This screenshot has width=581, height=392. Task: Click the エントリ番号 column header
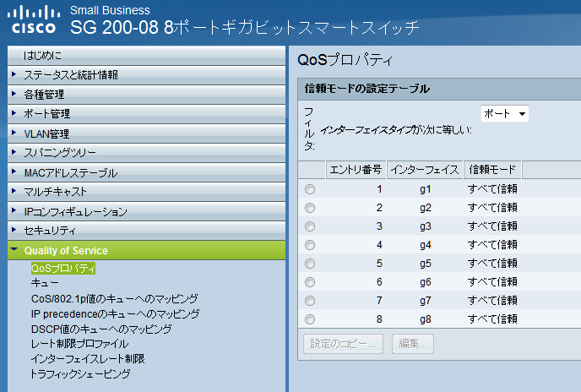356,170
